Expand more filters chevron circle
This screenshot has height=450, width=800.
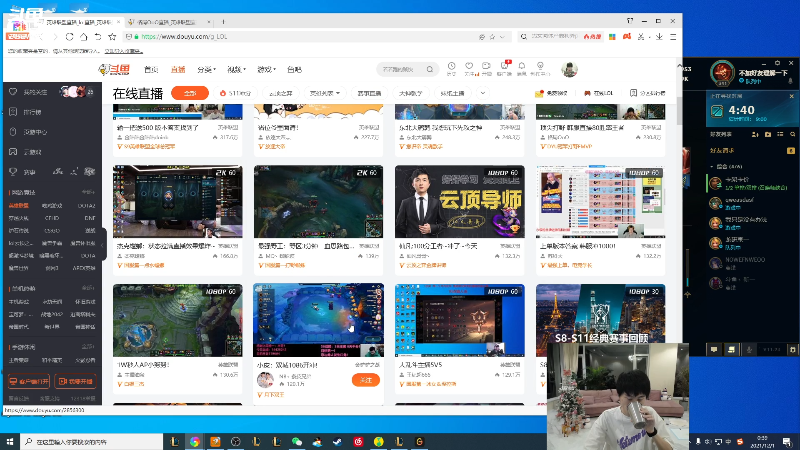click(x=483, y=93)
